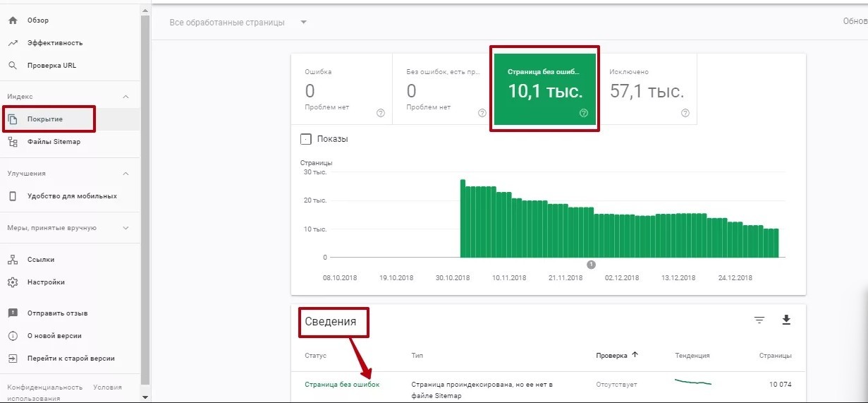This screenshot has height=403, width=868.
Task: Click sidebar scrollbar down arrow
Action: (x=145, y=397)
